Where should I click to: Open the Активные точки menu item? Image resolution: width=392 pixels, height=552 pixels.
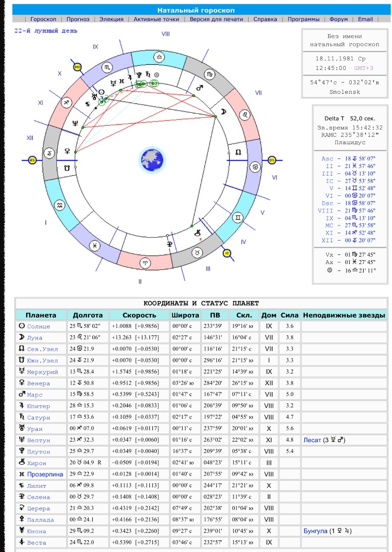[x=157, y=19]
